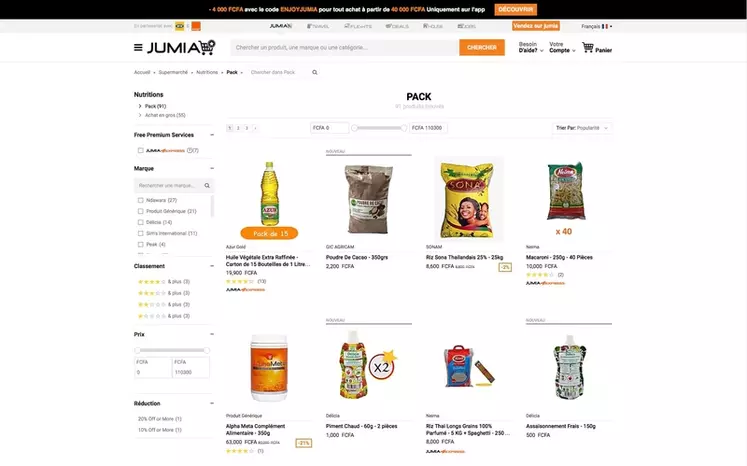This screenshot has width=747, height=466.
Task: Click the orange CHERCHER search button
Action: pyautogui.click(x=482, y=47)
